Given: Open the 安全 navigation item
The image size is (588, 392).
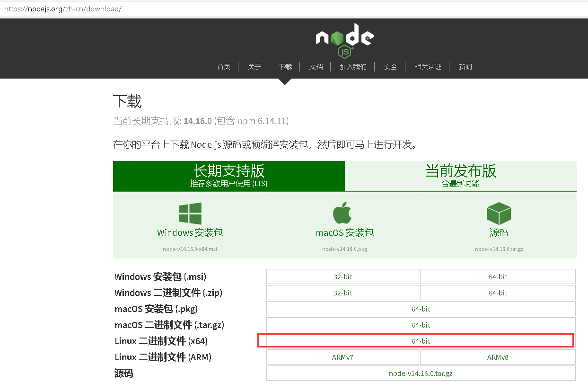Looking at the screenshot, I should 390,67.
